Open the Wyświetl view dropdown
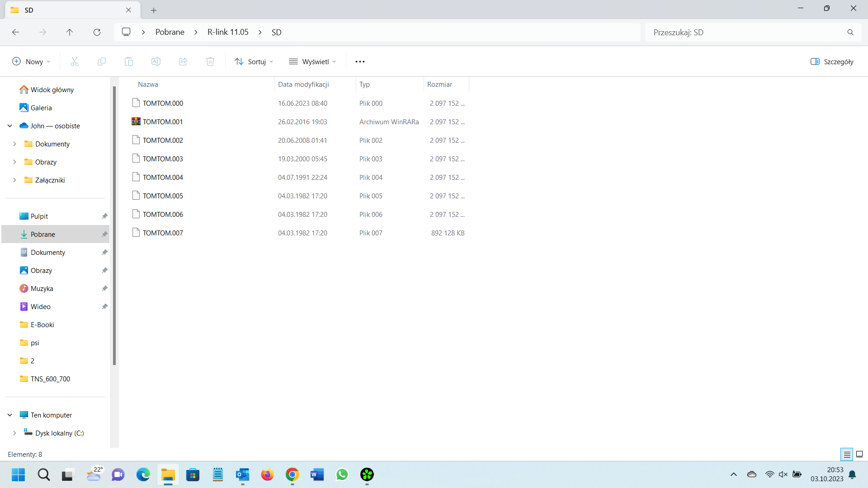868x488 pixels. (x=313, y=61)
